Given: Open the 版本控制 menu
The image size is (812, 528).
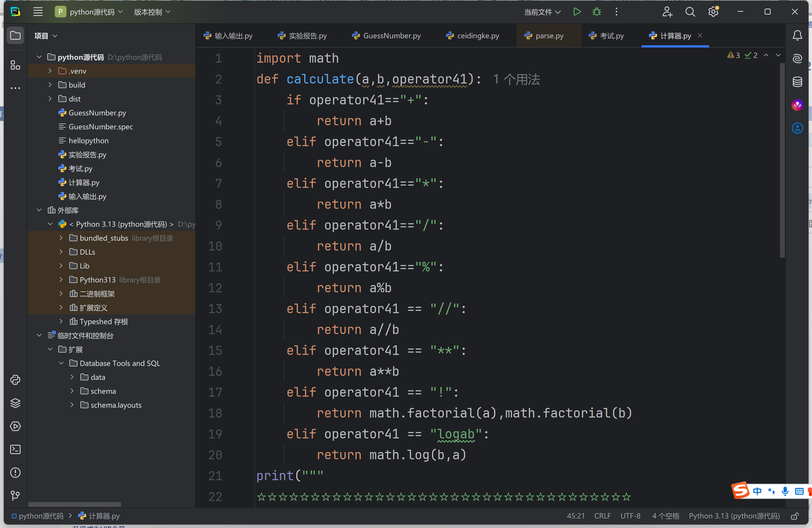Looking at the screenshot, I should point(152,12).
